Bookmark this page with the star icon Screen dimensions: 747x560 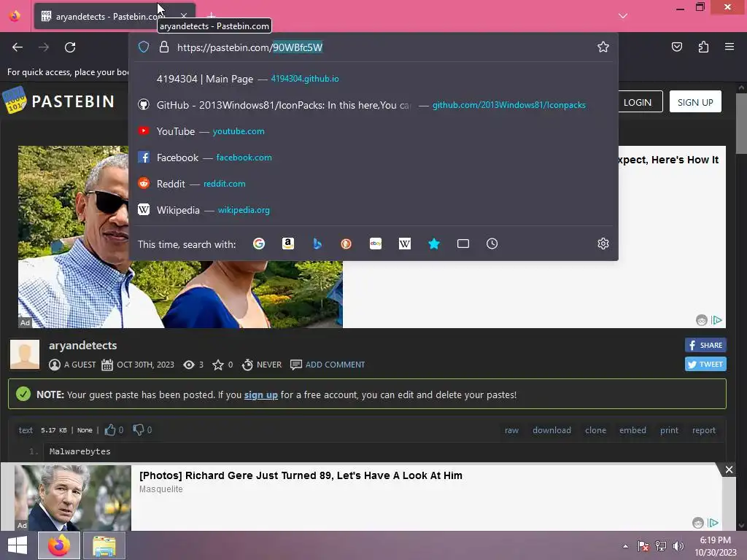click(x=603, y=47)
